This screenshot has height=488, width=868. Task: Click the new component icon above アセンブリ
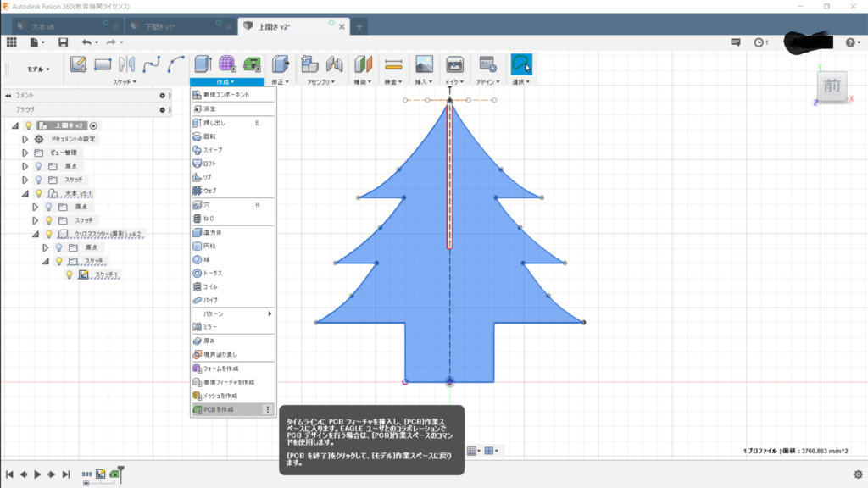(x=309, y=64)
